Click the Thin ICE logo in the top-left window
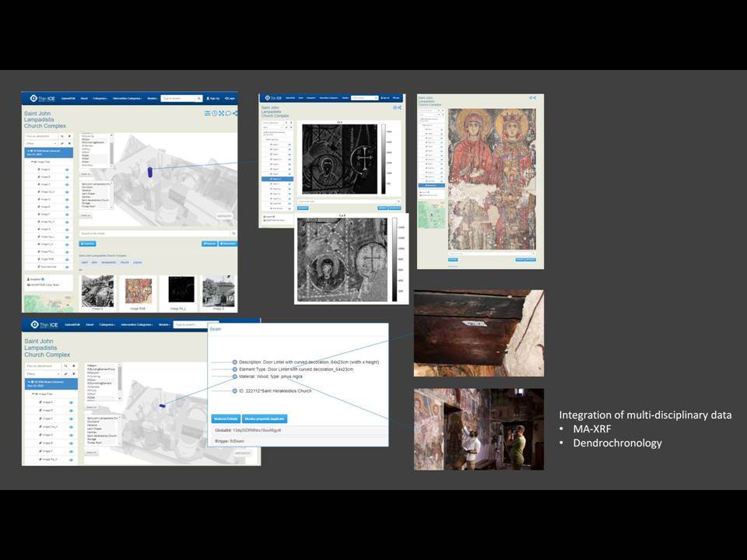747x560 pixels. pyautogui.click(x=42, y=99)
